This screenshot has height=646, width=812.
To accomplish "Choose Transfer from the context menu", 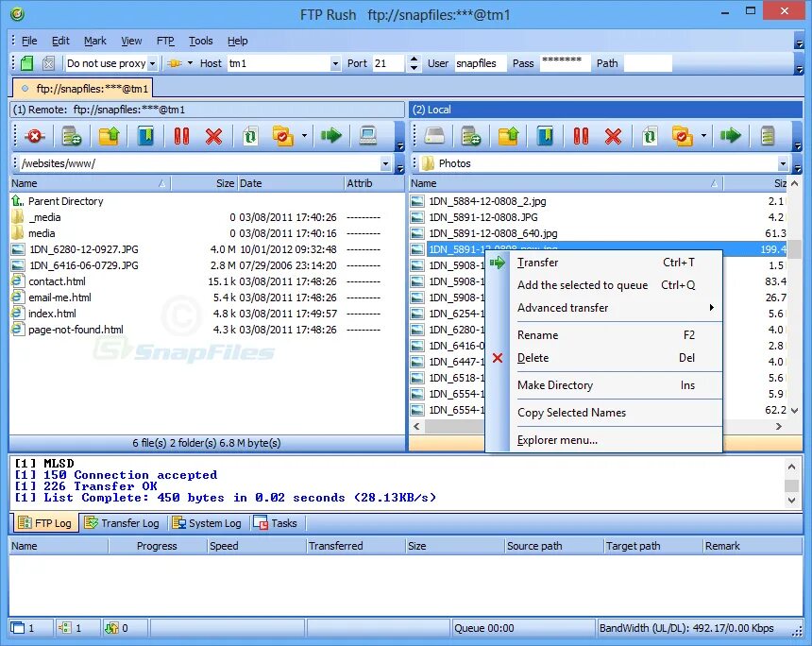I will [x=605, y=263].
